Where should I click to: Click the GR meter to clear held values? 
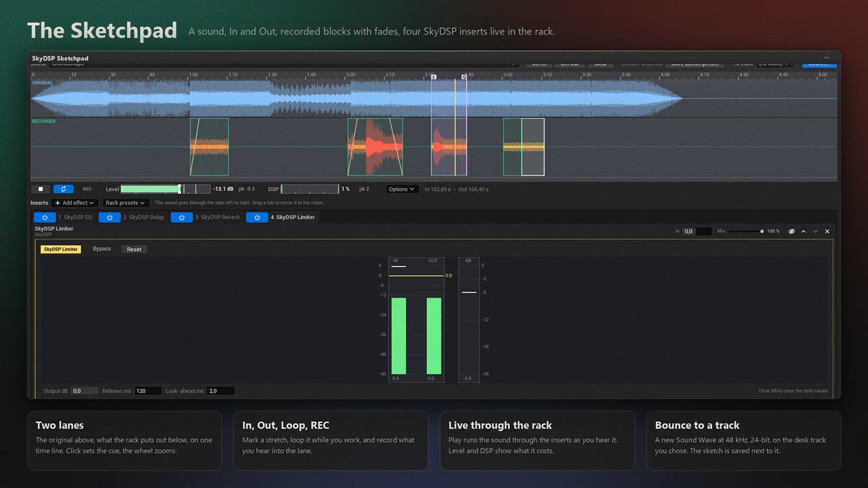[469, 319]
